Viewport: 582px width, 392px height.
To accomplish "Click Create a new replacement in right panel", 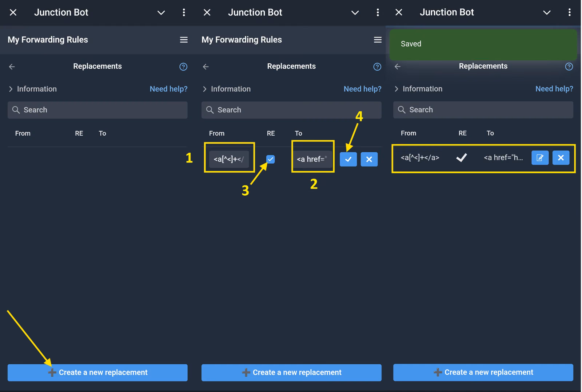I will point(483,372).
